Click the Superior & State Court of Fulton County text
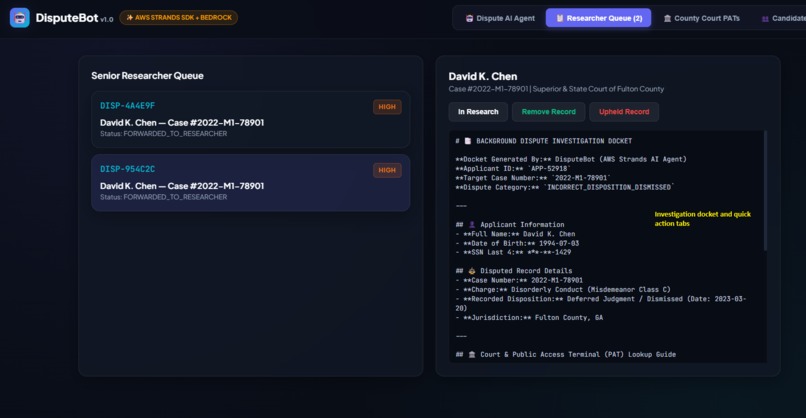Viewport: 806px width, 418px height. point(598,89)
